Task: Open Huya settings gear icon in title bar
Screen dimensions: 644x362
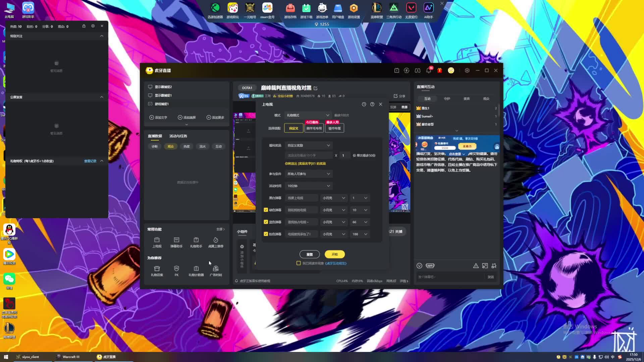Action: tap(467, 70)
